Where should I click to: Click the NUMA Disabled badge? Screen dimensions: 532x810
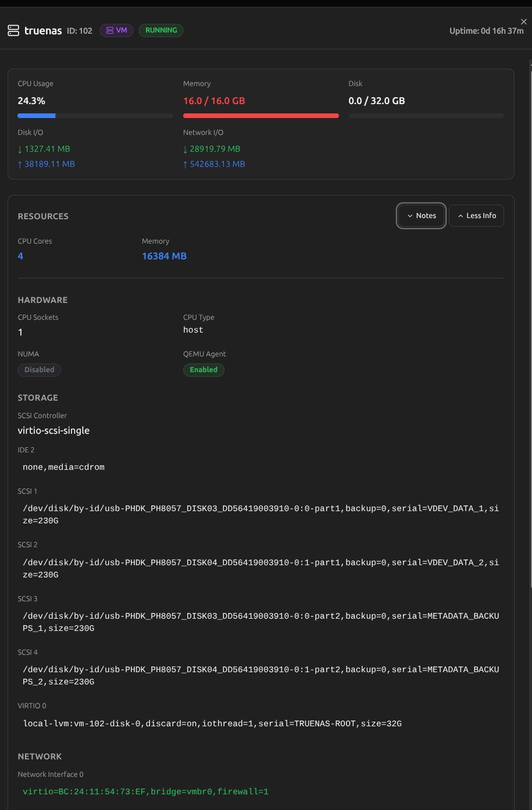tap(40, 370)
